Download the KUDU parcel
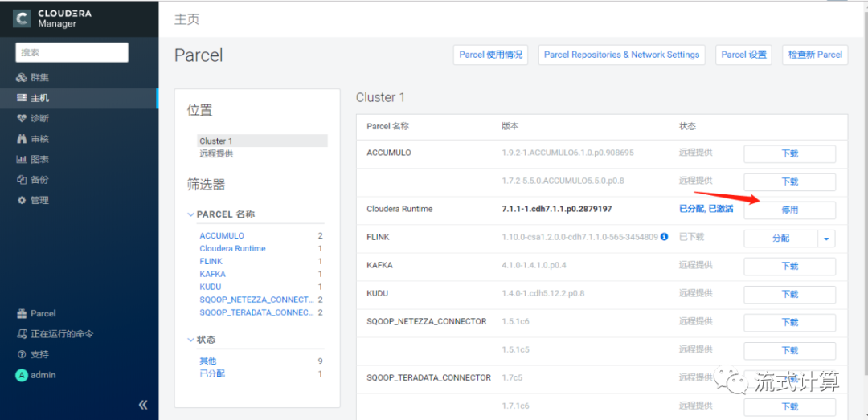Screen dimensions: 868x420 point(789,295)
